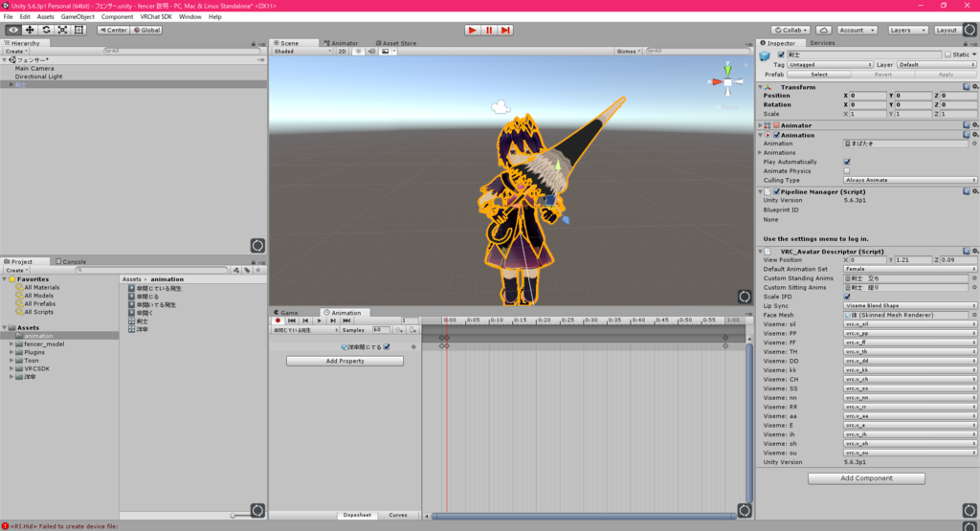Select the Rect transform tool

[x=78, y=30]
